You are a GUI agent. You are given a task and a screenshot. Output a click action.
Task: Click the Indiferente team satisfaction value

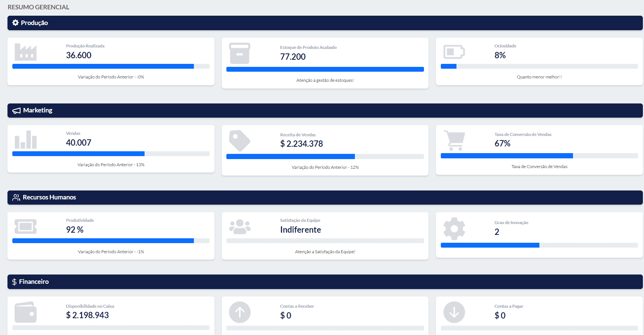pos(300,230)
